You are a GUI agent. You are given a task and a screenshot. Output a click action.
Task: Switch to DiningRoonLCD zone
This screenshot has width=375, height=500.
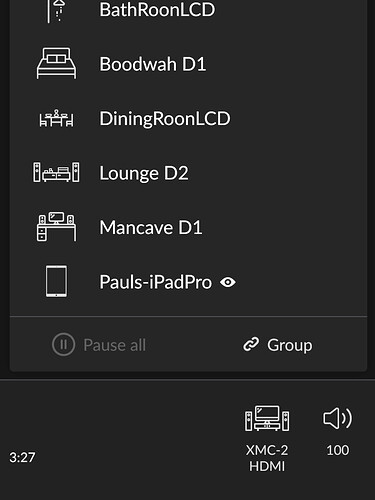pyautogui.click(x=189, y=118)
